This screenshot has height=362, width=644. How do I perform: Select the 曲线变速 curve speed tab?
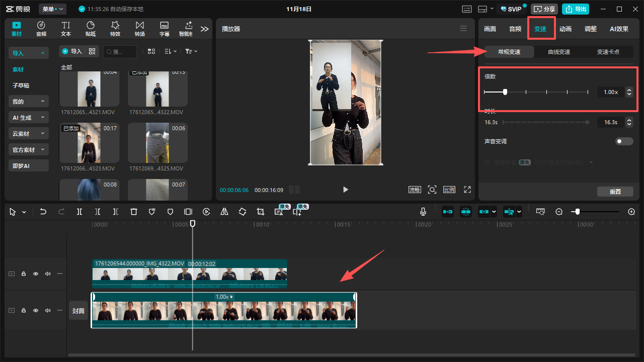click(559, 52)
